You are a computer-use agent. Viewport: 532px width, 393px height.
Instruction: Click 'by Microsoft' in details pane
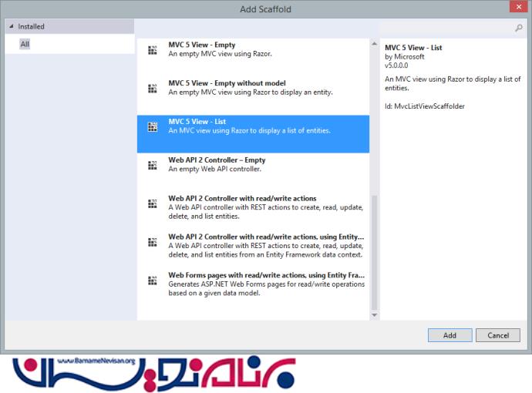[x=405, y=56]
